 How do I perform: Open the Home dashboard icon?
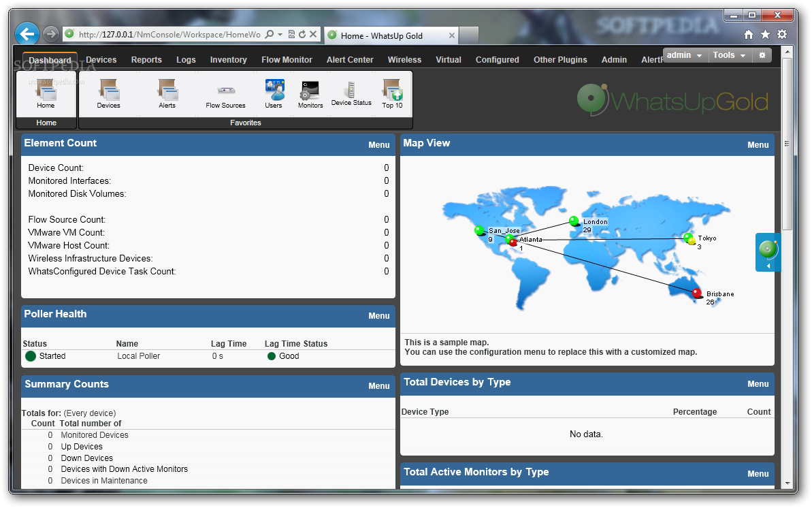coord(46,94)
